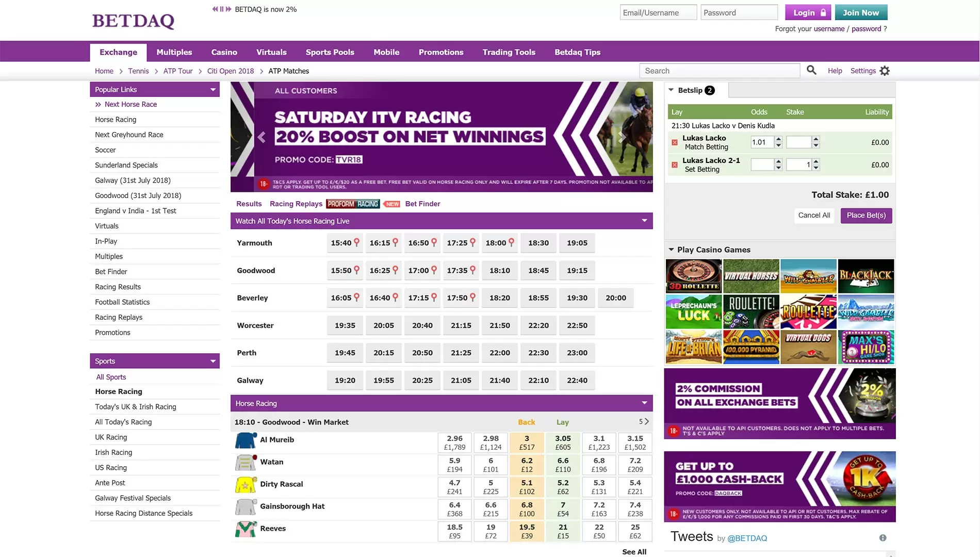
Task: Click forgot password link
Action: coord(866,29)
